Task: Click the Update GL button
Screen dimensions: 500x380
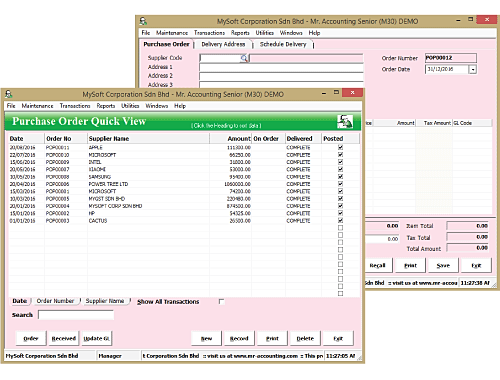Action: [x=97, y=339]
